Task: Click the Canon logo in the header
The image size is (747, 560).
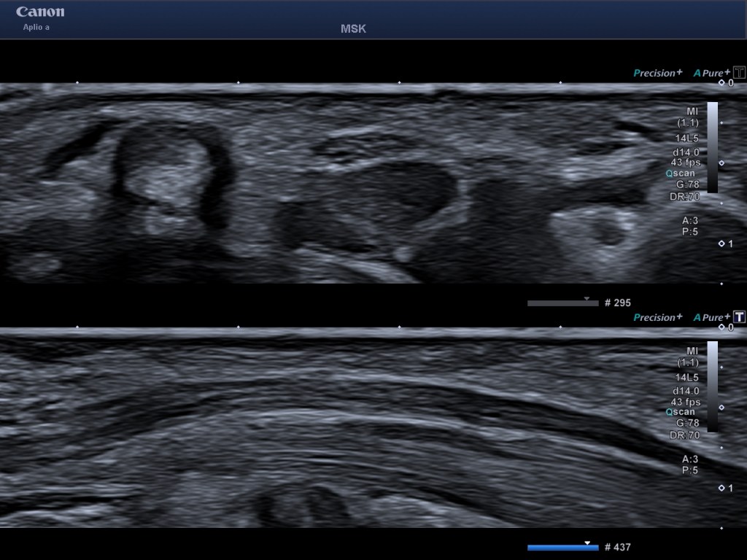Action: (40, 12)
